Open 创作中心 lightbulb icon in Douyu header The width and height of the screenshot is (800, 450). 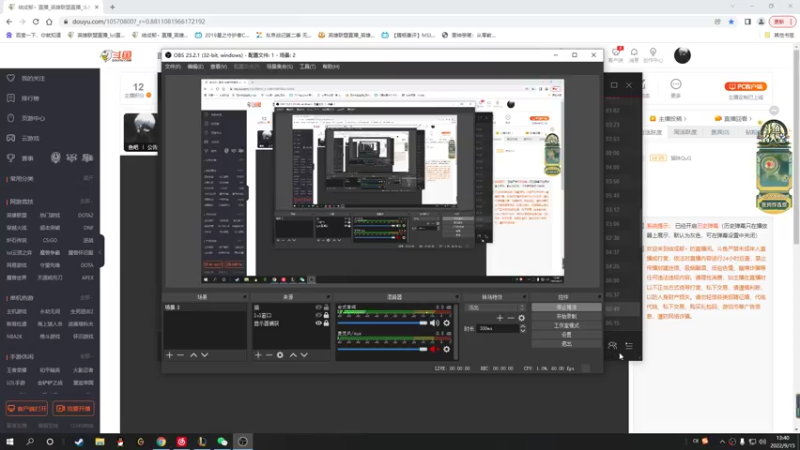tap(653, 52)
